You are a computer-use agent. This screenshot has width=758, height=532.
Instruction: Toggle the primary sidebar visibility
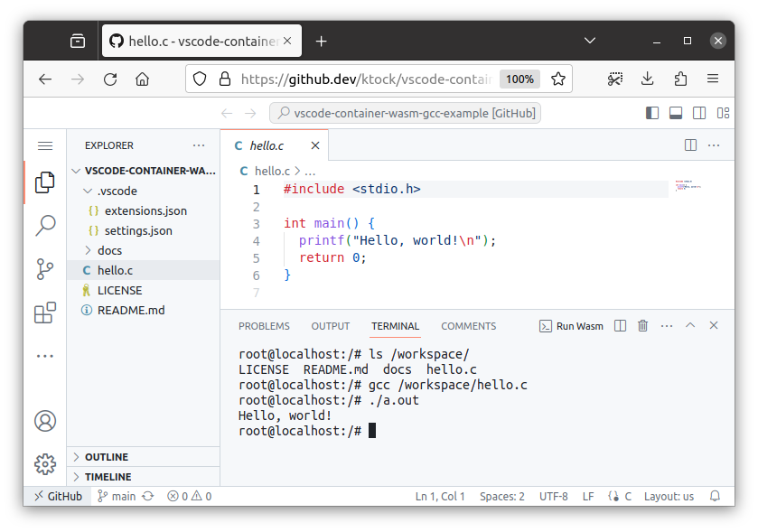[x=651, y=112]
